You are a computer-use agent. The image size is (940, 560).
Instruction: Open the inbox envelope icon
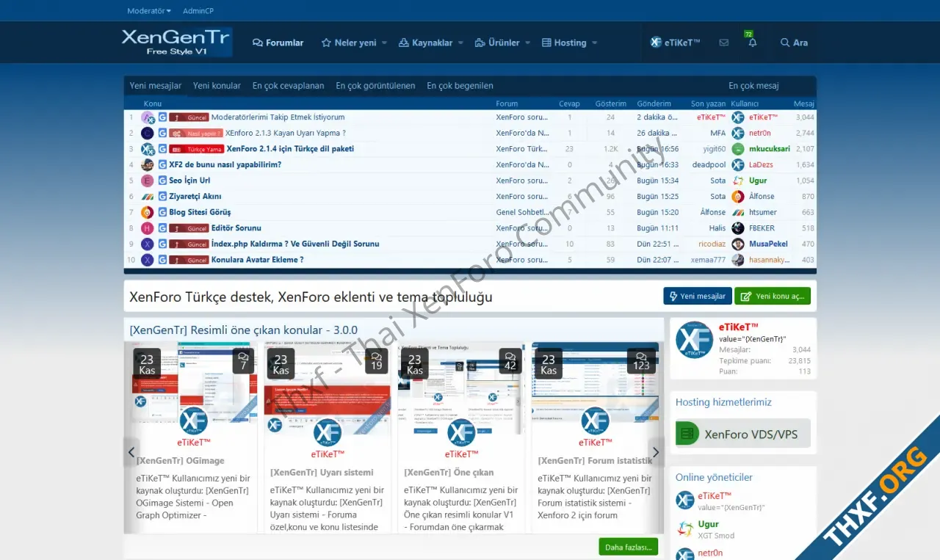(x=724, y=43)
